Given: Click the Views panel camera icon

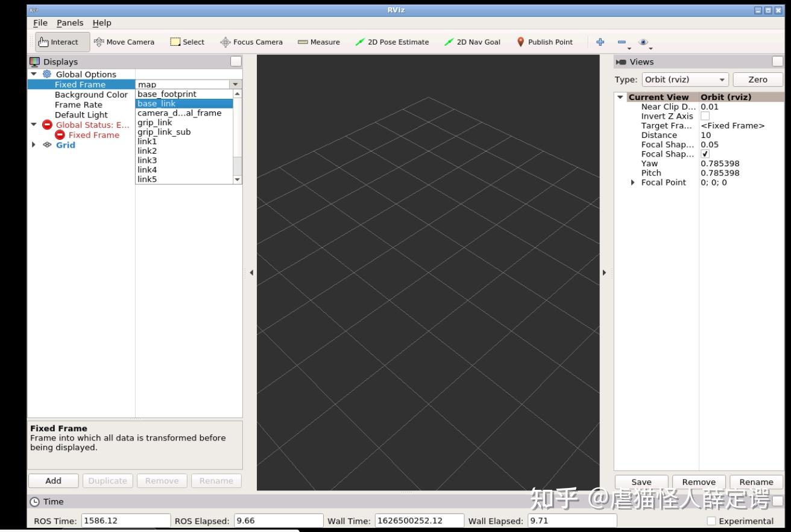Looking at the screenshot, I should click(621, 61).
